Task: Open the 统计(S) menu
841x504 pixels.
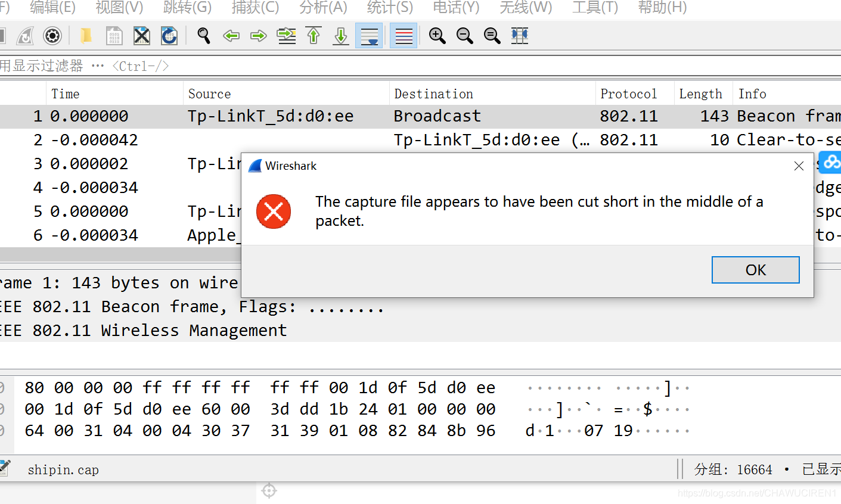Action: click(390, 8)
